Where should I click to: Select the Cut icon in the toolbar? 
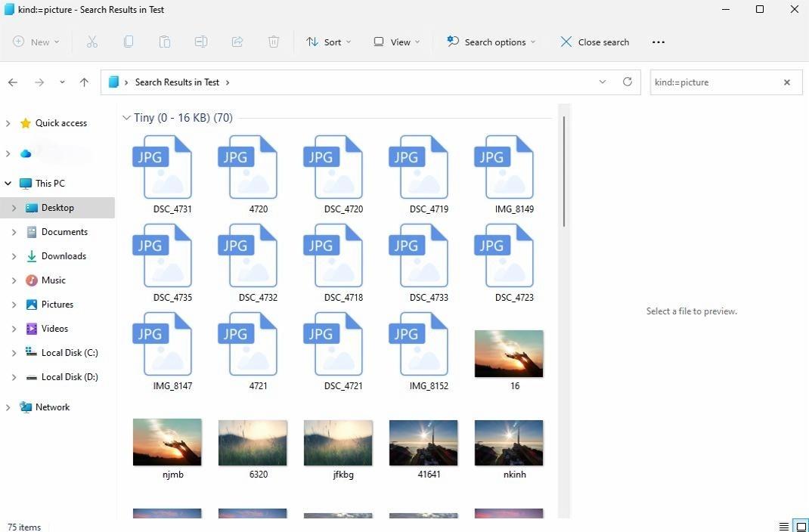click(x=92, y=42)
